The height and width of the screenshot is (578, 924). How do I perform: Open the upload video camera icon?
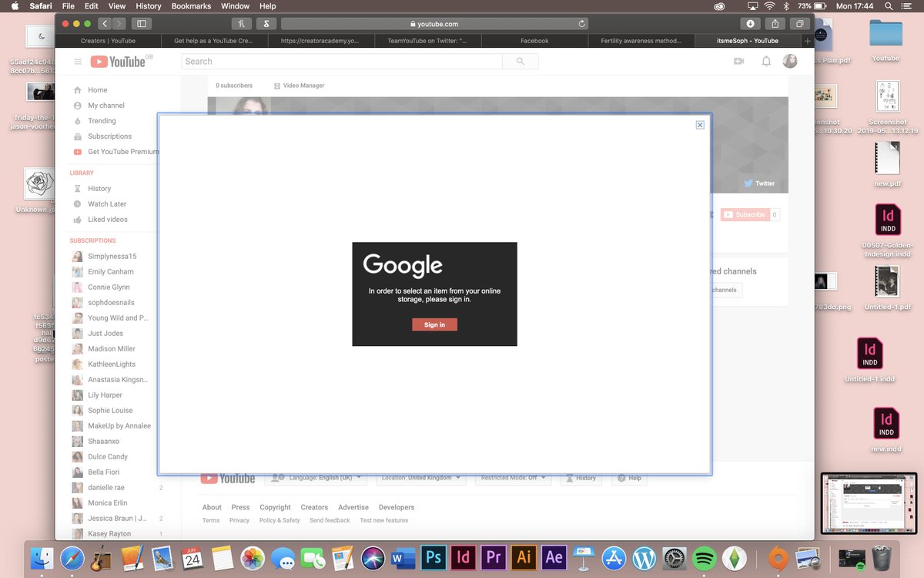coord(739,62)
